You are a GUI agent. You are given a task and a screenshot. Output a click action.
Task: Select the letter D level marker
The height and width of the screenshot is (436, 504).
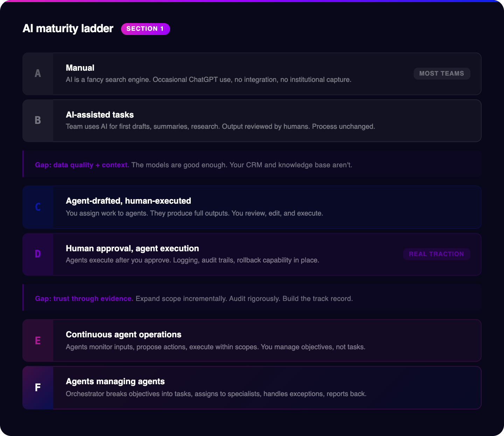[x=38, y=254]
